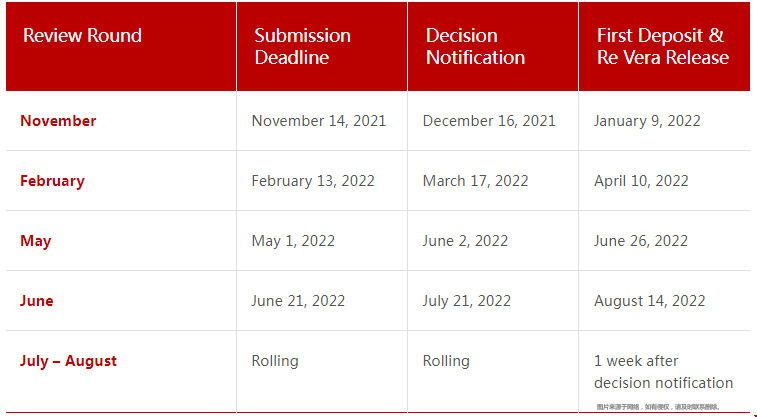Select the March 17, 2022 notification date
The height and width of the screenshot is (417, 757).
pyautogui.click(x=476, y=181)
